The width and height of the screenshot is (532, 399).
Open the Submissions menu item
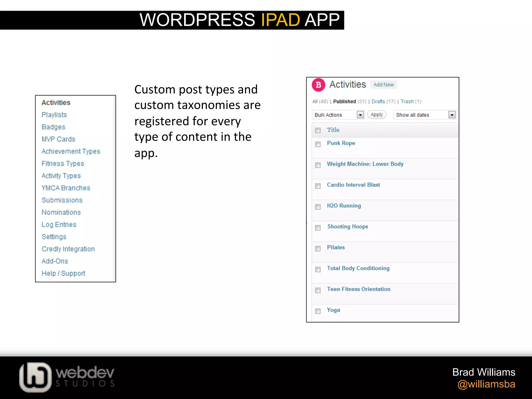[62, 200]
